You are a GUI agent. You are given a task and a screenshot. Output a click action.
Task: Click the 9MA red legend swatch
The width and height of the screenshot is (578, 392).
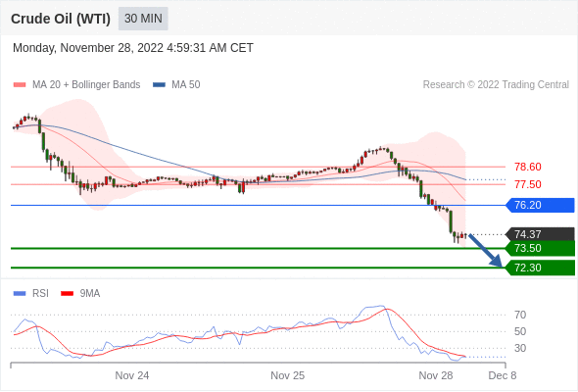point(67,294)
